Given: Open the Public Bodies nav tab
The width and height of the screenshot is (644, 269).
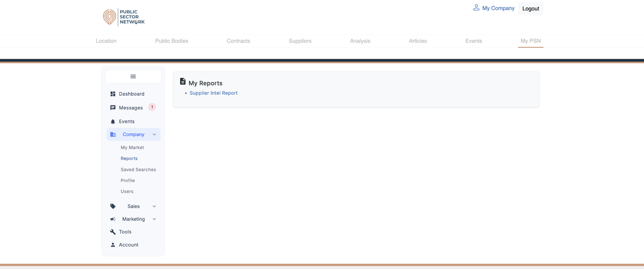Looking at the screenshot, I should pos(172,41).
